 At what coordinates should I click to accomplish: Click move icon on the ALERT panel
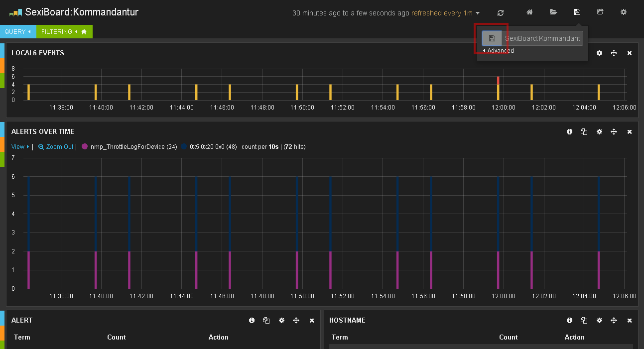[296, 321]
